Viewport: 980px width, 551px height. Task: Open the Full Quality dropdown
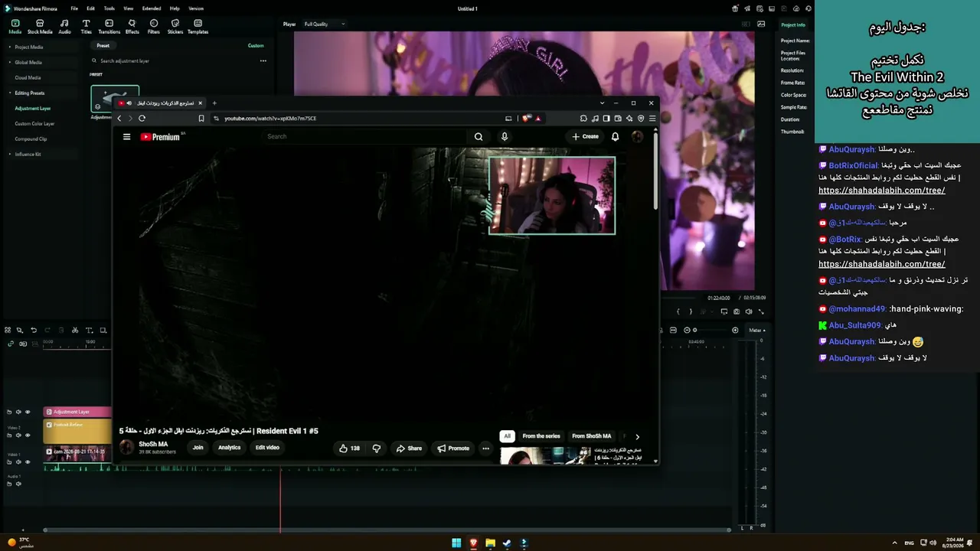click(325, 24)
